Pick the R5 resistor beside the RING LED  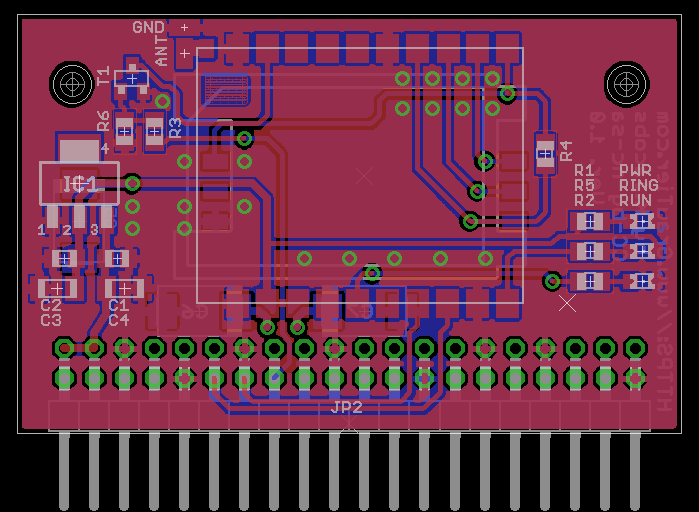click(x=590, y=251)
